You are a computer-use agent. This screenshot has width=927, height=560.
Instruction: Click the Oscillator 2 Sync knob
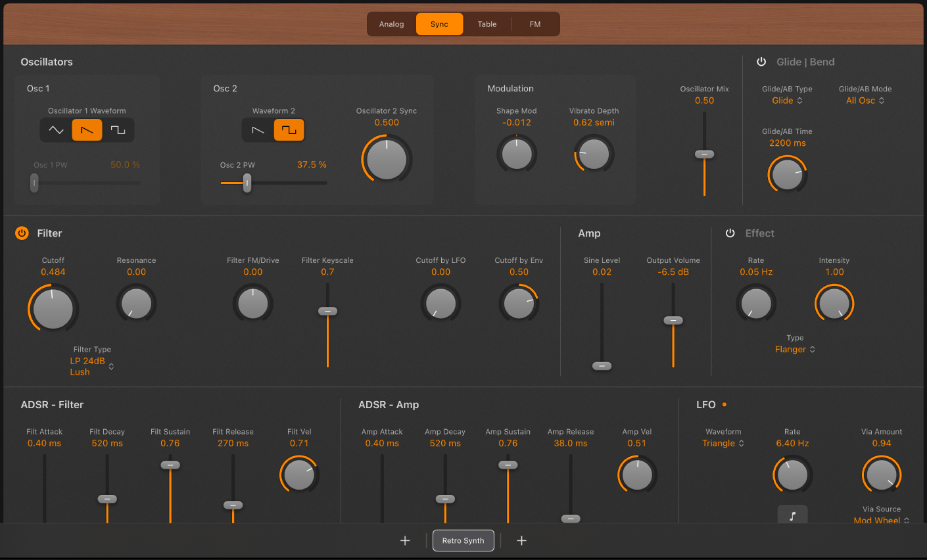tap(386, 158)
